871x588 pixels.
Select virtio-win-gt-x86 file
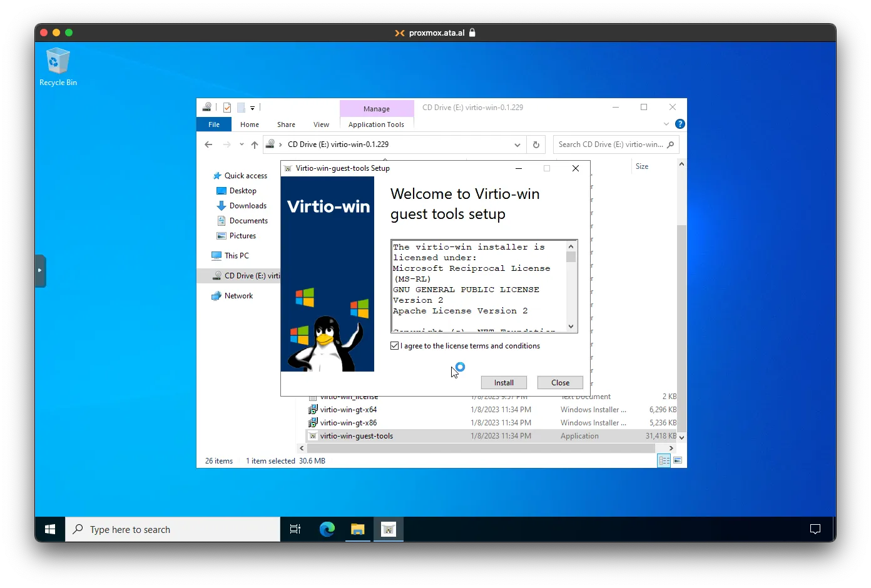pos(348,423)
